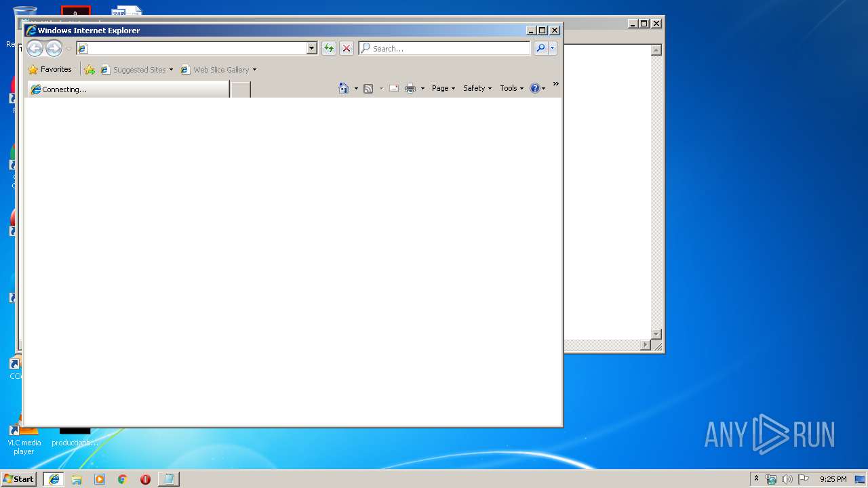Open the Safety menu

[x=477, y=88]
